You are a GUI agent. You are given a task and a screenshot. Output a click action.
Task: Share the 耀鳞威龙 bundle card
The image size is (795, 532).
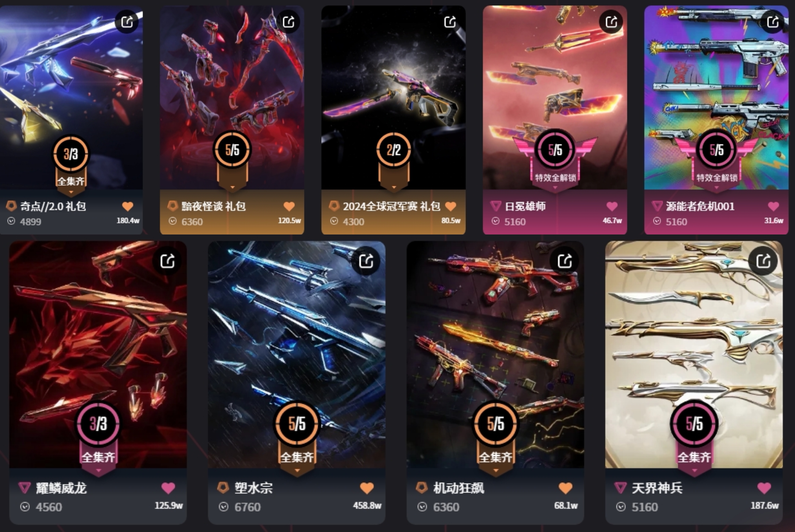167,261
